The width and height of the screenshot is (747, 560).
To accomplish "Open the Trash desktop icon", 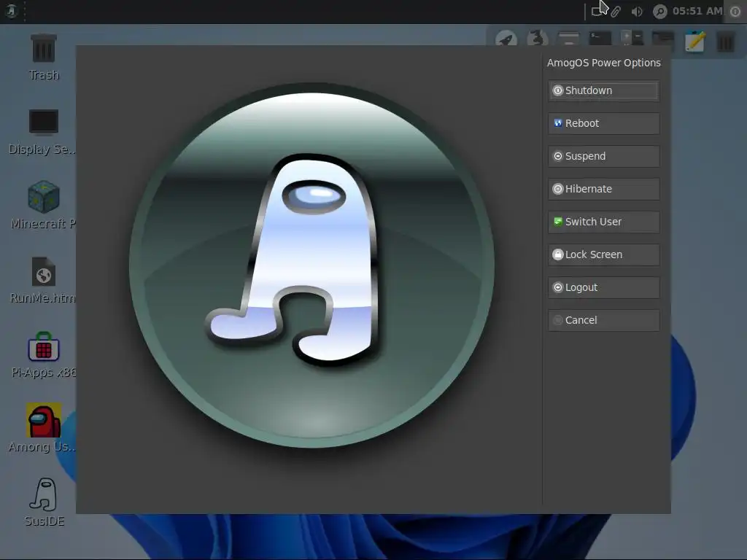I will 44,57.
